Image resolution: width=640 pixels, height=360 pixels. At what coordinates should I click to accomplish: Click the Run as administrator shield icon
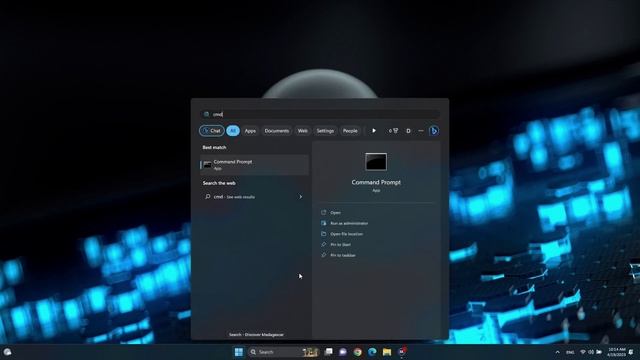pyautogui.click(x=324, y=223)
